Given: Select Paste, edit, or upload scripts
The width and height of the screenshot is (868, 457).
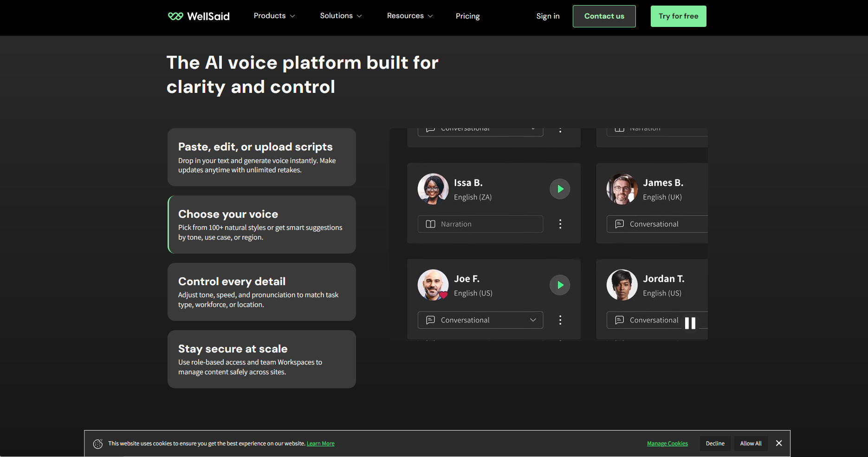Looking at the screenshot, I should [262, 157].
